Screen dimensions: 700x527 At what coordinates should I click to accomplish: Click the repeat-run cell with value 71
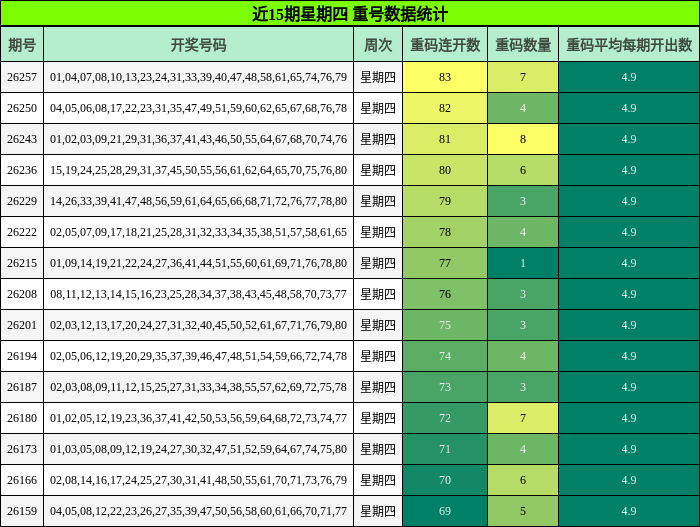445,449
